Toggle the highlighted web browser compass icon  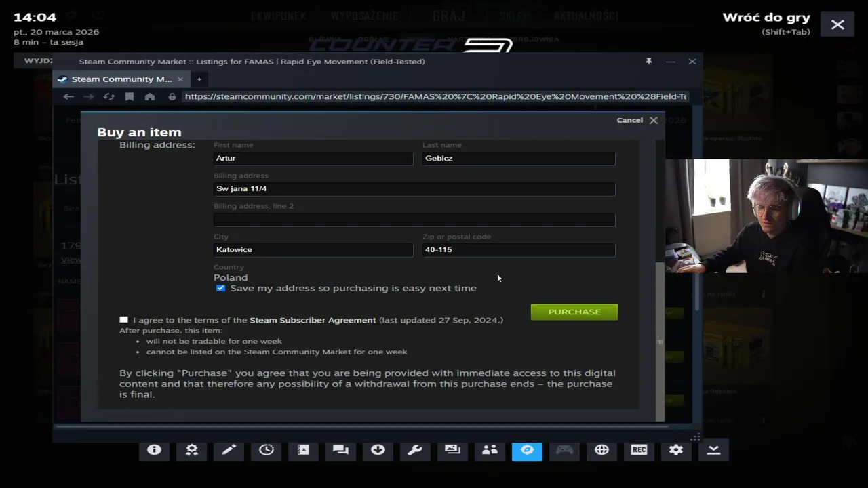(527, 450)
